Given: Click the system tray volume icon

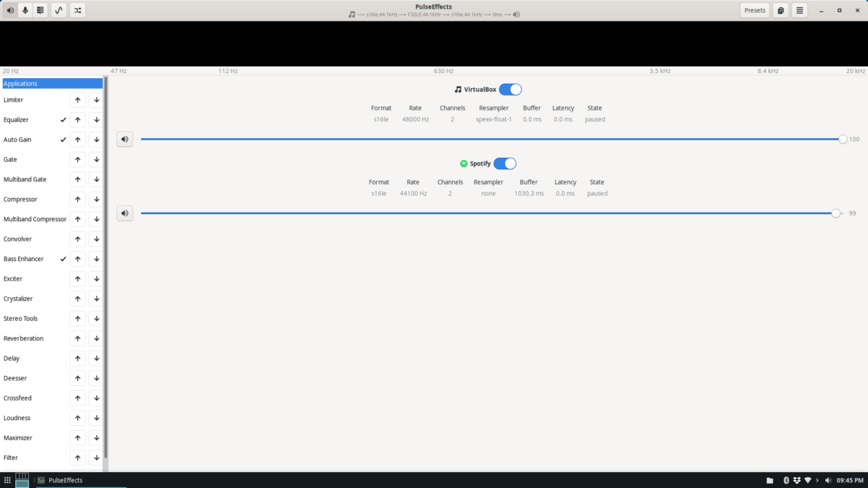Looking at the screenshot, I should tap(827, 479).
